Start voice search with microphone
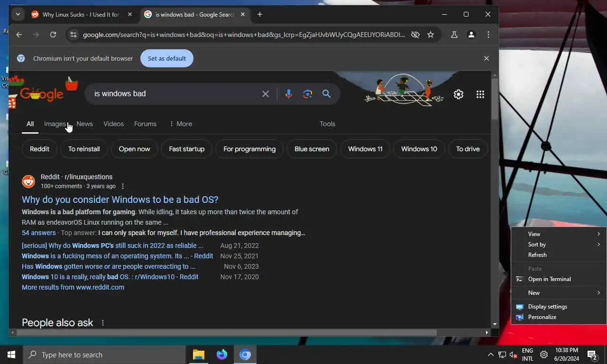607x364 pixels. [288, 94]
